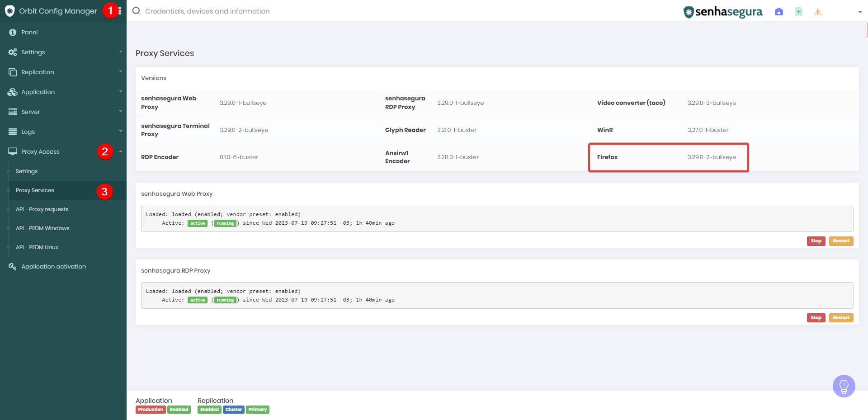The height and width of the screenshot is (420, 868).
Task: Click the senhasegura Terminal Proxy label
Action: tap(175, 130)
